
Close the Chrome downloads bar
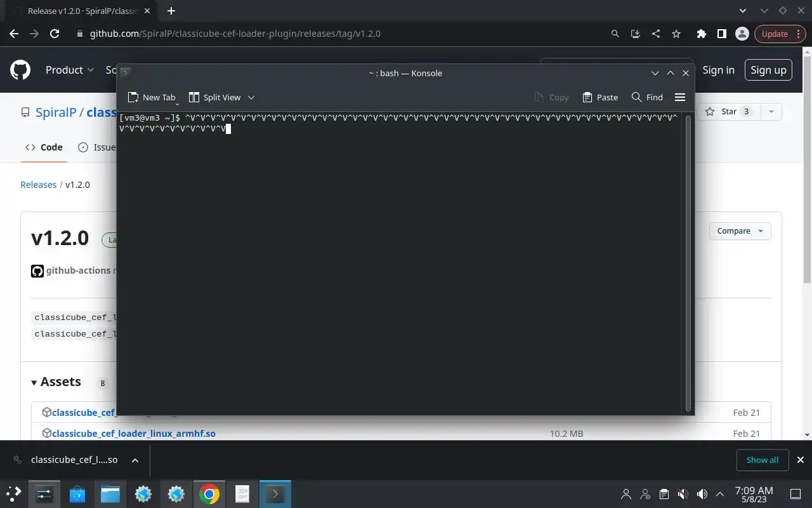pyautogui.click(x=800, y=460)
